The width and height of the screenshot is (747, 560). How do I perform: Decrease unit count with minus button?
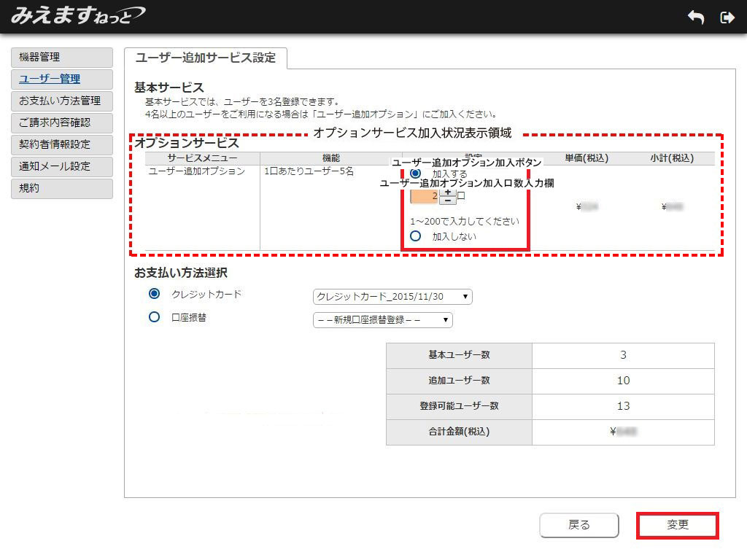coord(447,201)
